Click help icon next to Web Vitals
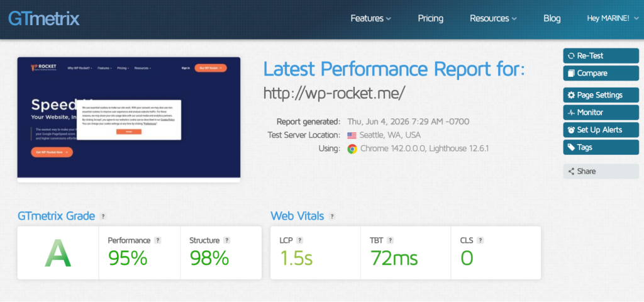The image size is (644, 302). click(x=332, y=216)
